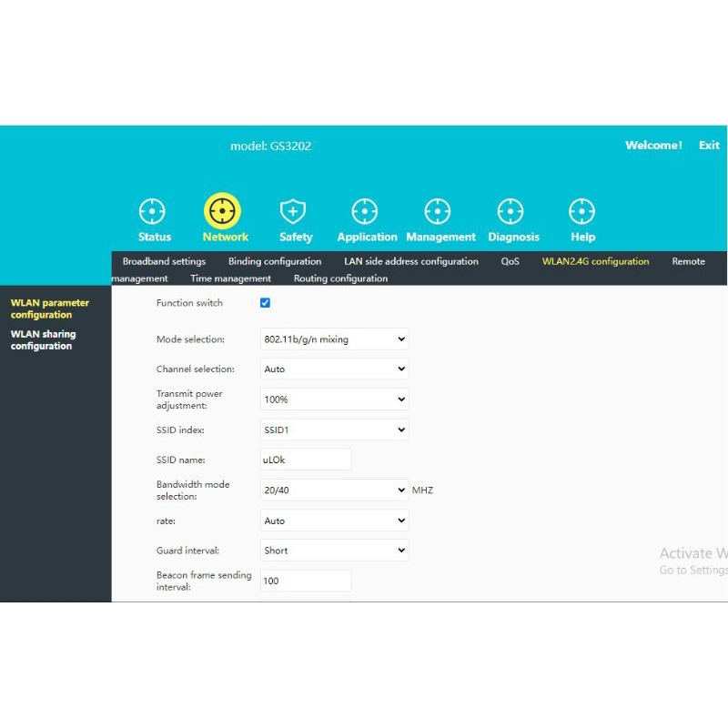
Task: Open the Status section icon
Action: click(152, 211)
